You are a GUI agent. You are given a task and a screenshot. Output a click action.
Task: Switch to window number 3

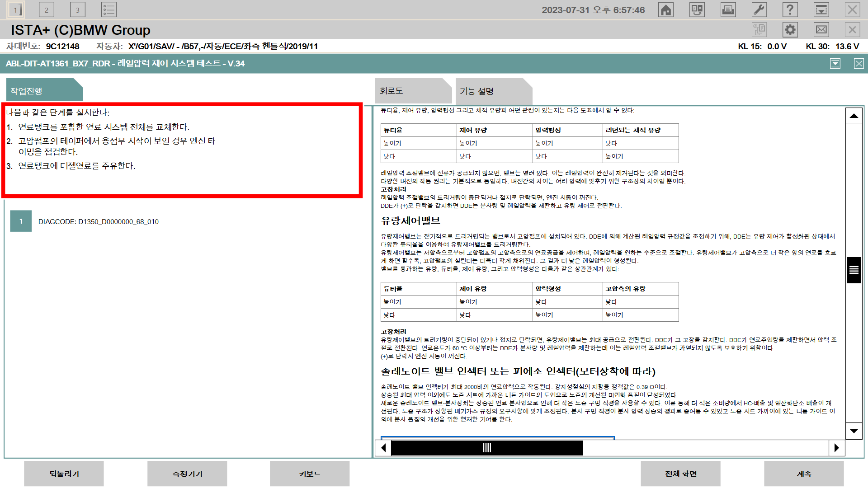[x=78, y=9]
